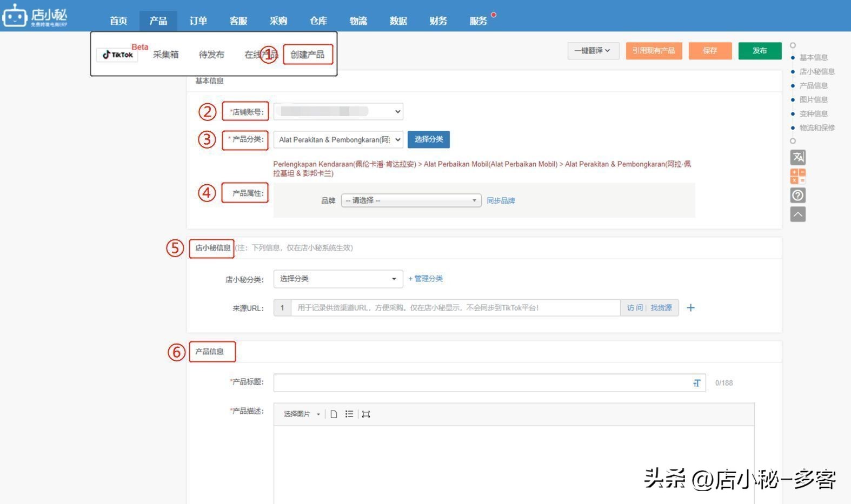Open the 店铺账号 dropdown
Screen dimensions: 851x504
pos(338,111)
